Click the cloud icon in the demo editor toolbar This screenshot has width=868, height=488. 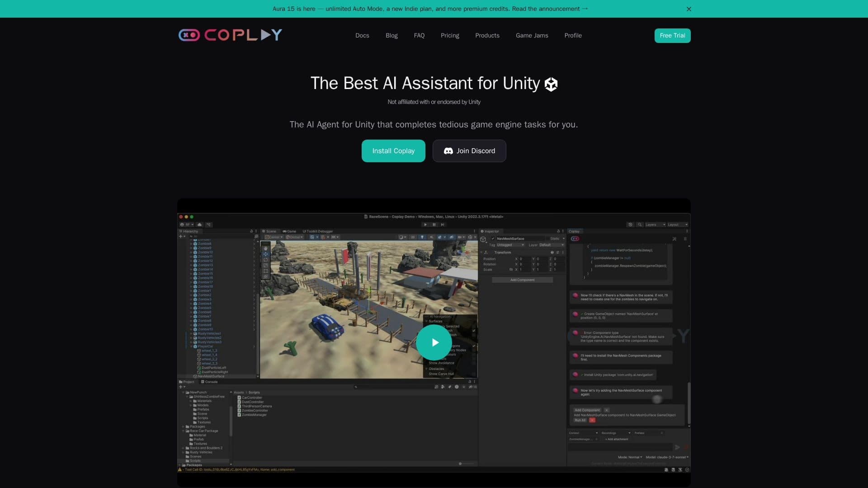coord(199,225)
